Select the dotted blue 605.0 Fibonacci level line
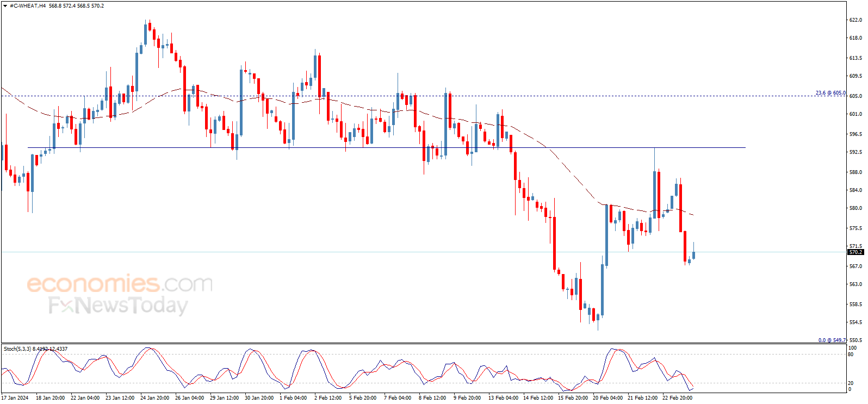Image resolution: width=868 pixels, height=404 pixels. [x=423, y=96]
